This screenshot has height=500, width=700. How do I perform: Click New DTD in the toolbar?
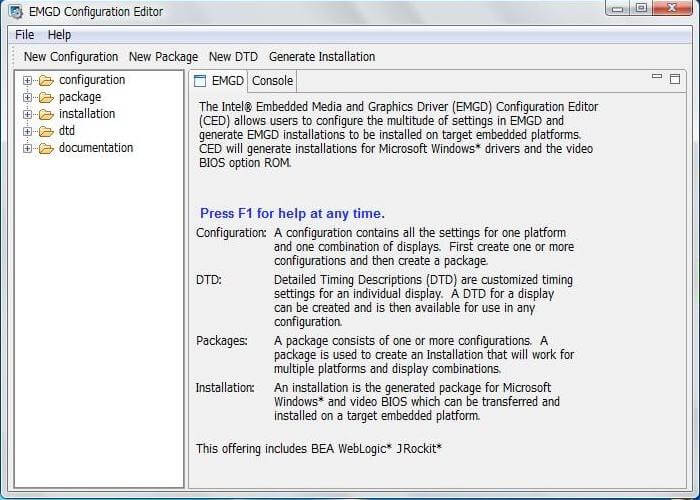pos(233,57)
